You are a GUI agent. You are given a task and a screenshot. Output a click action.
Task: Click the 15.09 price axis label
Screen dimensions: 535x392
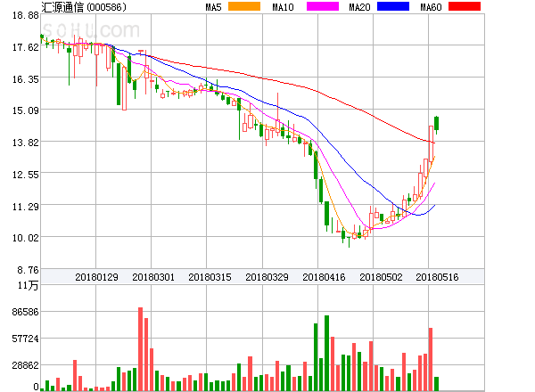tap(26, 110)
